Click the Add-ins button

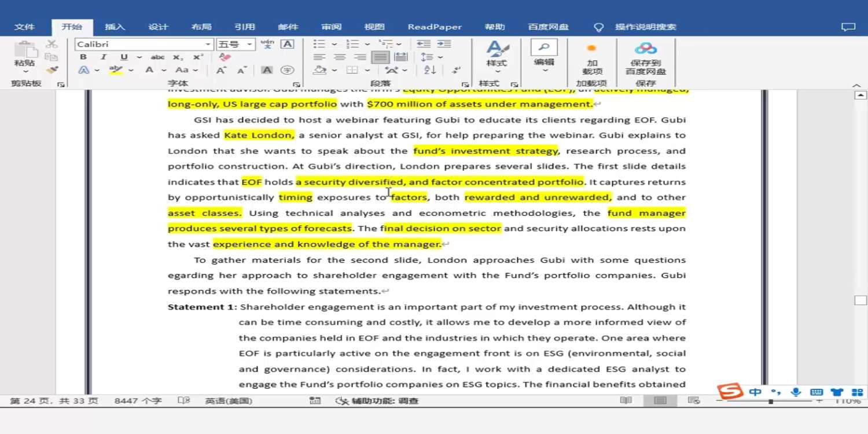592,58
